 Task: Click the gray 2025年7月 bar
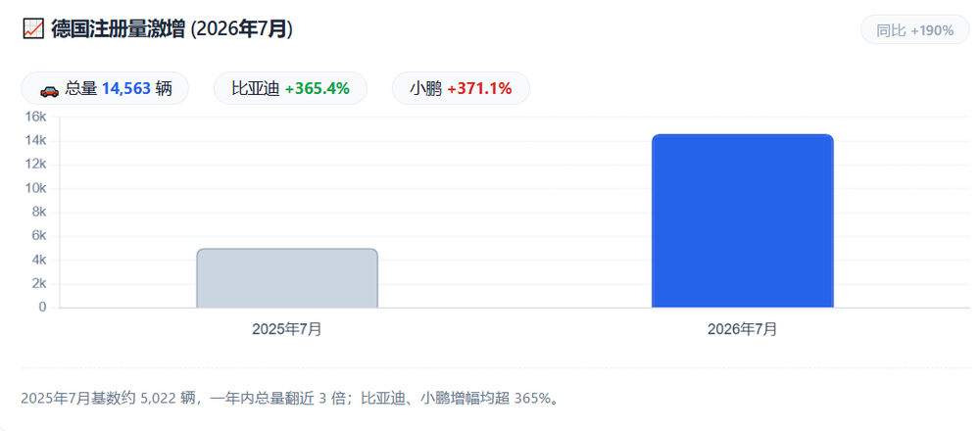(x=287, y=278)
